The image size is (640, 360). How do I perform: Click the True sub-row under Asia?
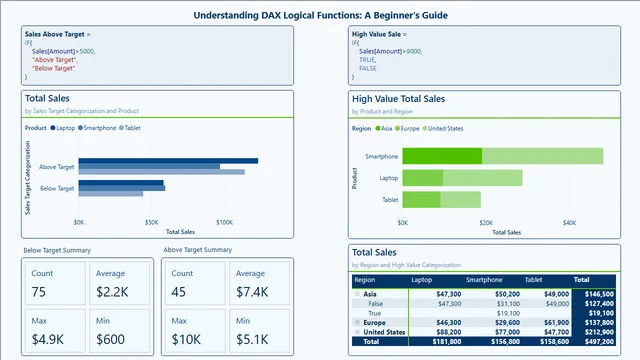pyautogui.click(x=374, y=313)
